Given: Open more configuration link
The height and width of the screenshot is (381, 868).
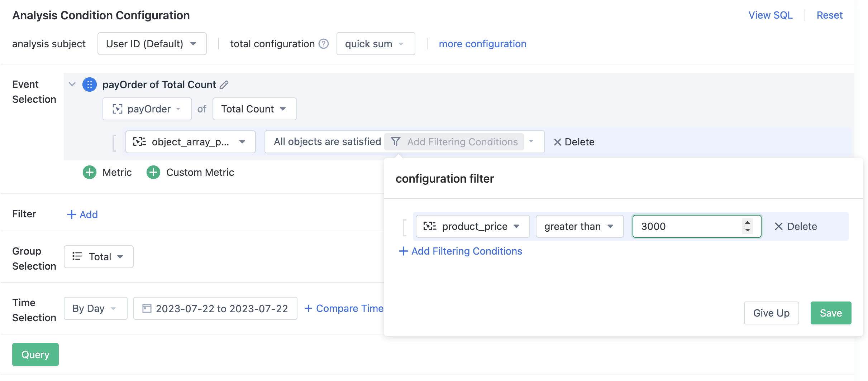Looking at the screenshot, I should click(x=482, y=44).
